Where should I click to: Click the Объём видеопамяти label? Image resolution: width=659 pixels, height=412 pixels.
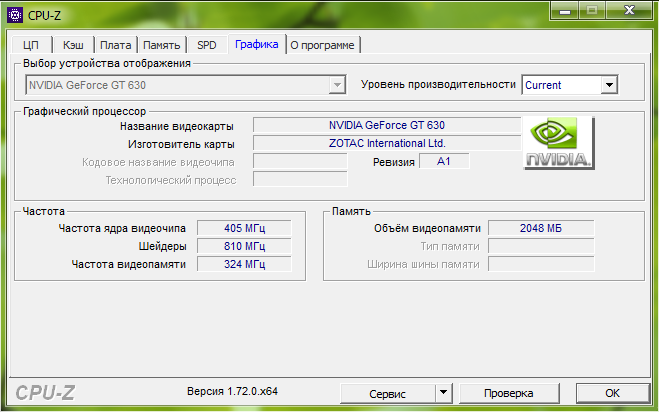click(x=427, y=228)
